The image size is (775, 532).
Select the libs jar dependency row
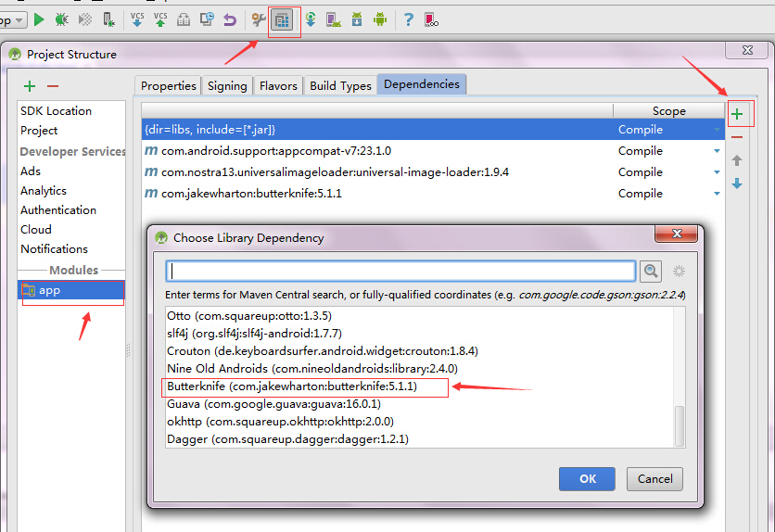pyautogui.click(x=433, y=130)
